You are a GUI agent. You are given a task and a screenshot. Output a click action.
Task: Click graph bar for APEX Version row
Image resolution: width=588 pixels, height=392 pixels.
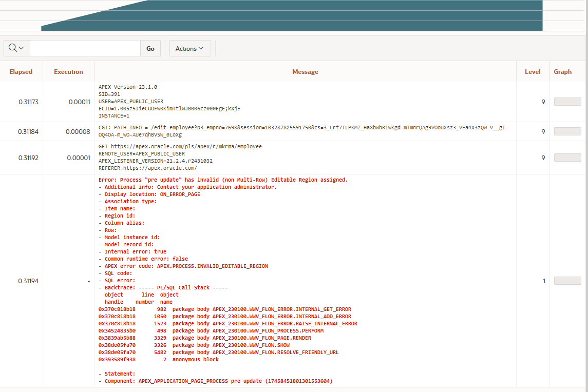pos(567,102)
